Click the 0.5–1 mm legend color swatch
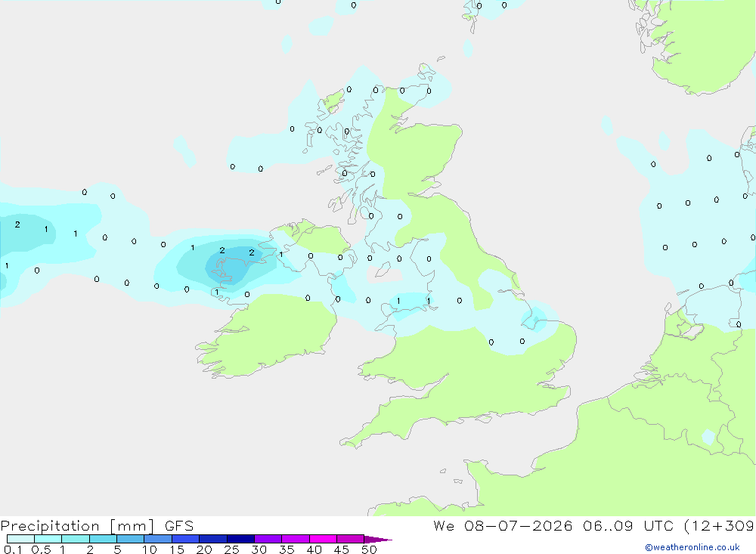 (x=48, y=539)
